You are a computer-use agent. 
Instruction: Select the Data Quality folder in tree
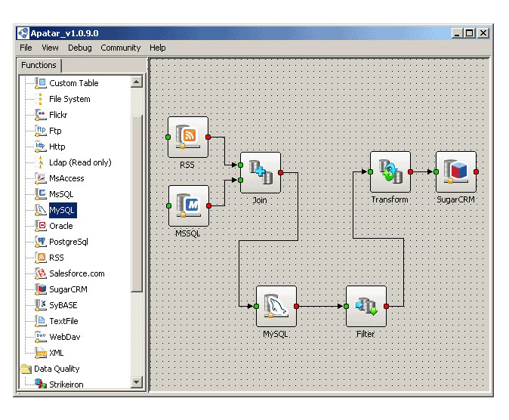tap(51, 369)
